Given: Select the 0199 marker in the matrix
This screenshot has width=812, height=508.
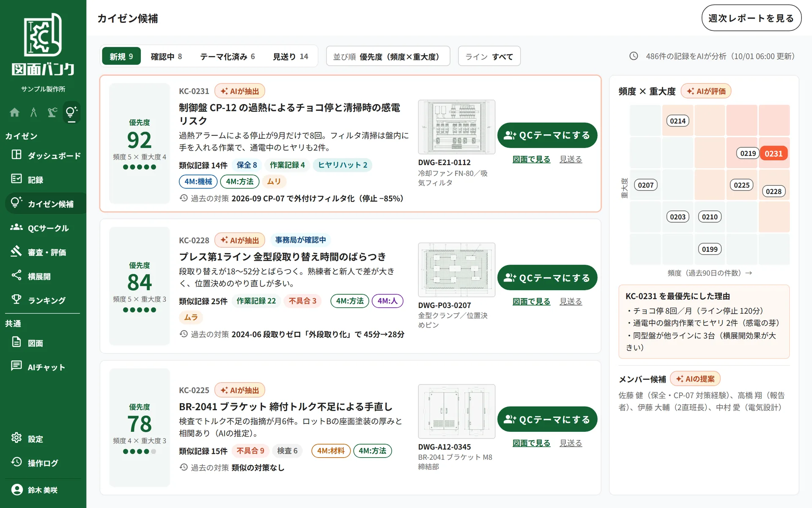Looking at the screenshot, I should tap(710, 249).
